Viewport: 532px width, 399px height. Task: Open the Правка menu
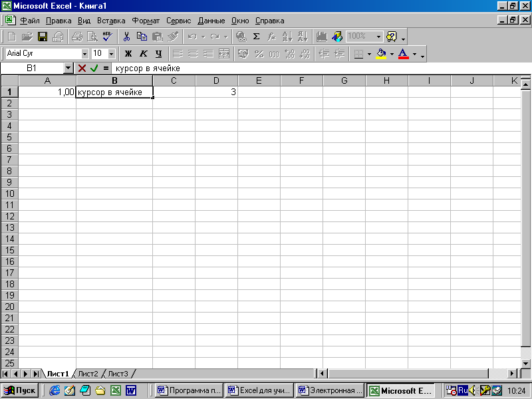(x=59, y=21)
